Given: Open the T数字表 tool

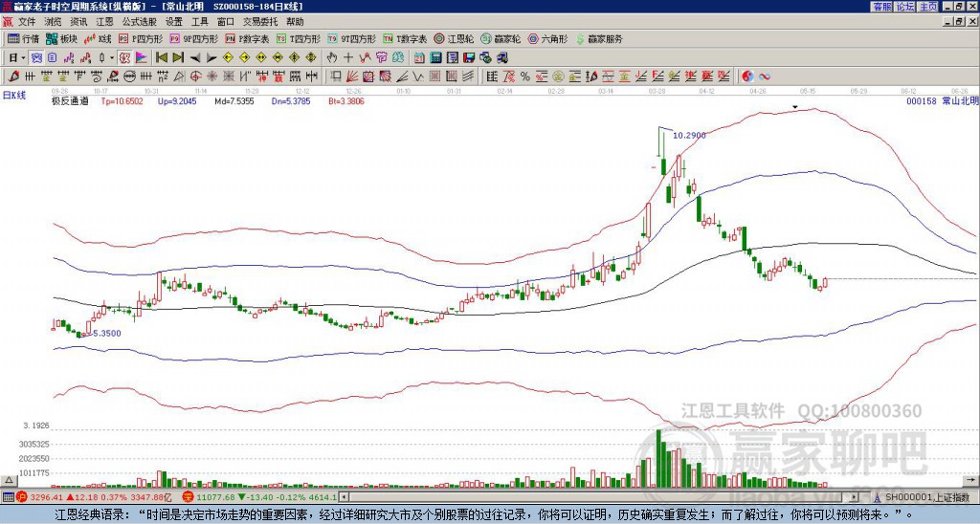Looking at the screenshot, I should point(405,38).
